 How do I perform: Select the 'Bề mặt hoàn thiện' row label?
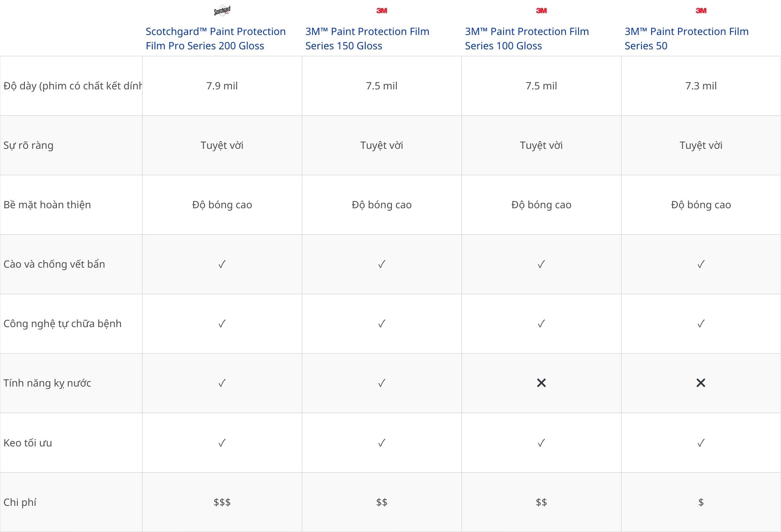pos(47,205)
